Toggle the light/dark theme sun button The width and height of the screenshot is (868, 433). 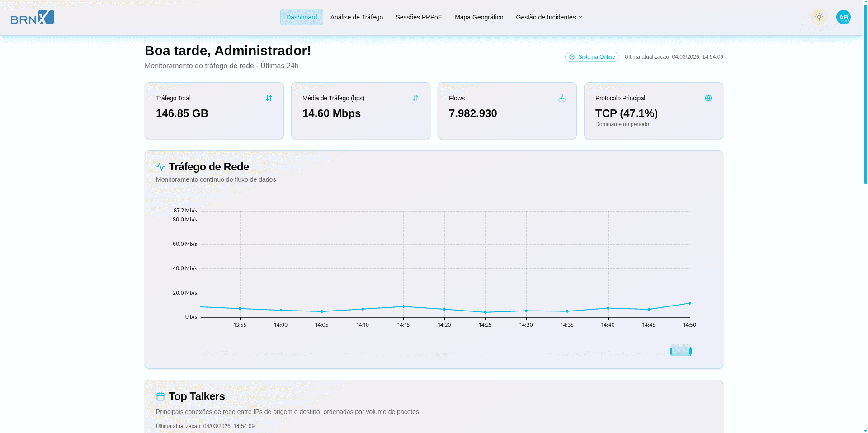point(819,17)
